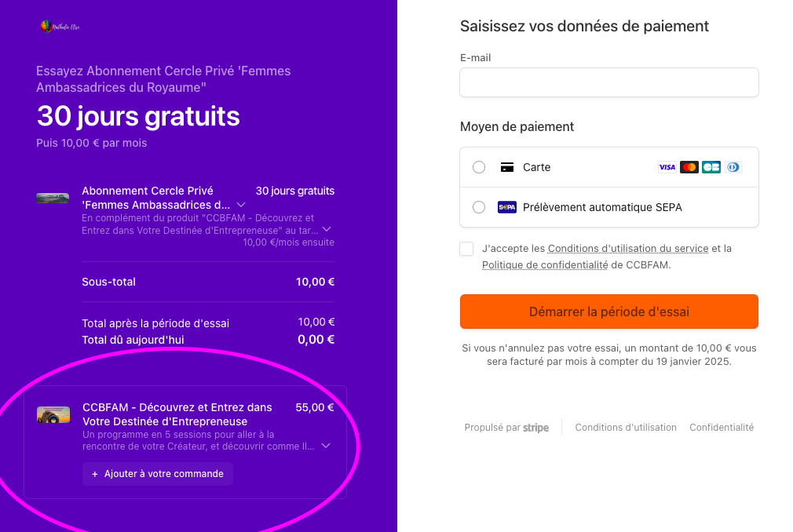Click the Stripe logo in footer
This screenshot has height=532, width=793.
pos(535,428)
